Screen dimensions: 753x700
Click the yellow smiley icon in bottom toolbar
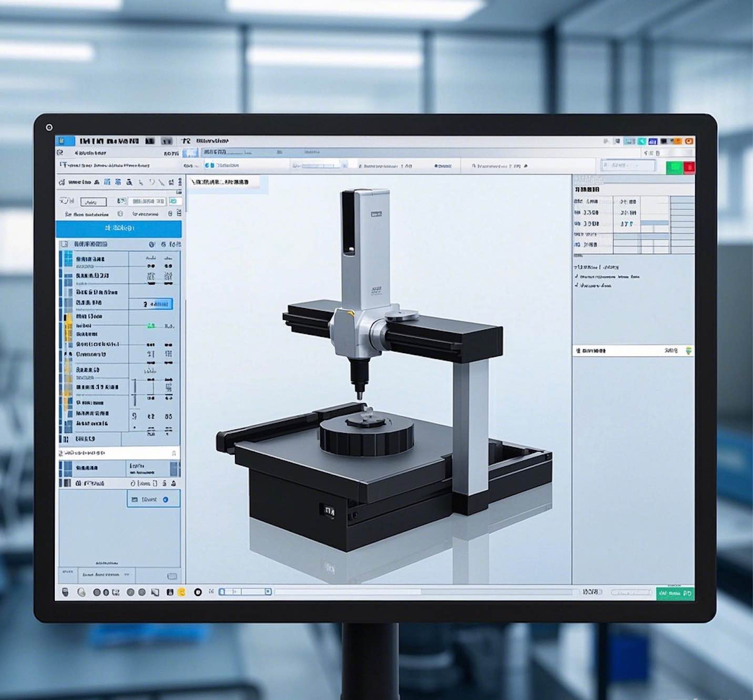tap(182, 592)
